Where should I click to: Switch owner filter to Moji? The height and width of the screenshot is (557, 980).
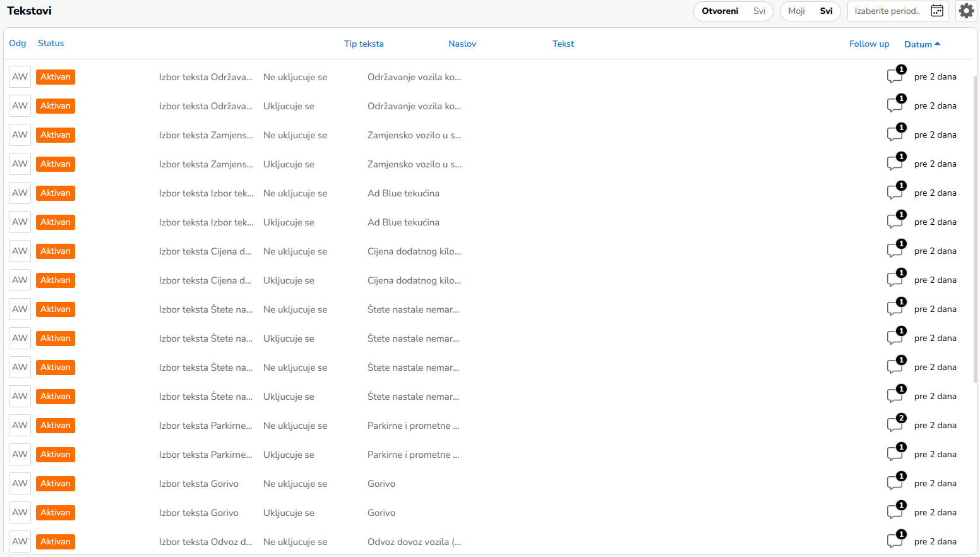pos(796,11)
